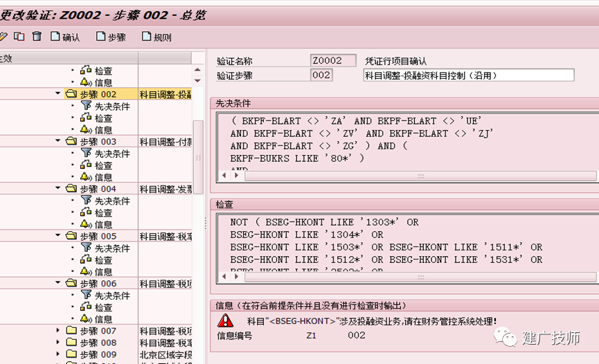Image resolution: width=599 pixels, height=364 pixels.
Task: Open 信息 text under 步骤 006
Action: (x=103, y=319)
